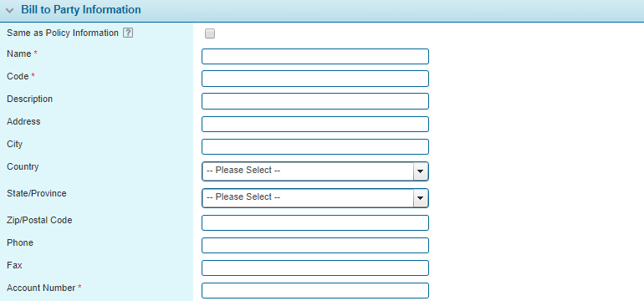
Task: Focus the Account Number field
Action: [315, 290]
